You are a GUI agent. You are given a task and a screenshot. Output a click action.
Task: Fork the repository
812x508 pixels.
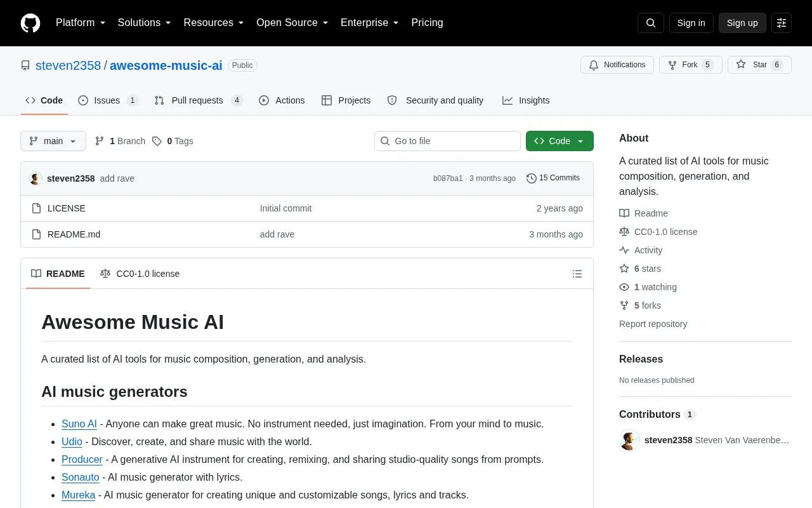(690, 65)
